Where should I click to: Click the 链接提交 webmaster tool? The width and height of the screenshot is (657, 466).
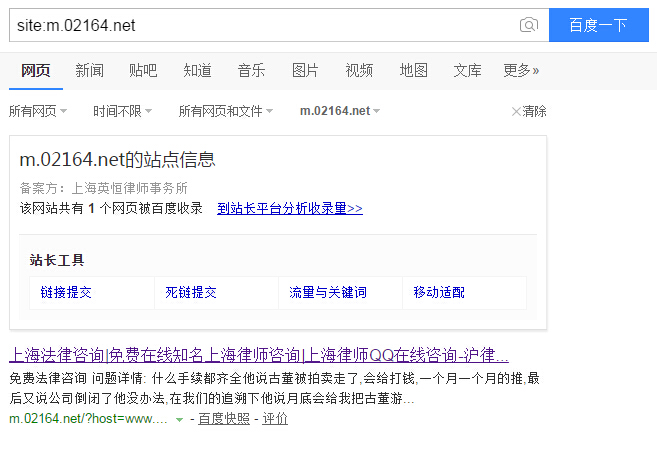(66, 292)
